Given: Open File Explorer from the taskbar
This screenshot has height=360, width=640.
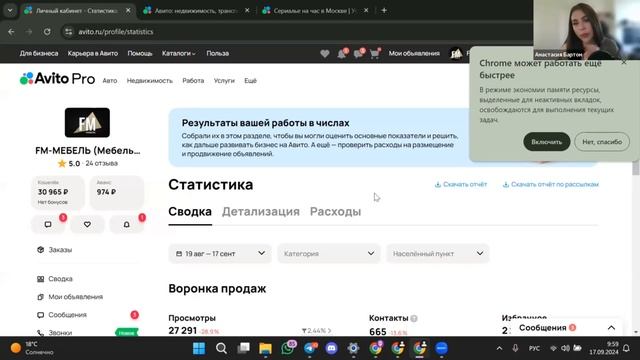Looking at the screenshot, I should click(265, 348).
